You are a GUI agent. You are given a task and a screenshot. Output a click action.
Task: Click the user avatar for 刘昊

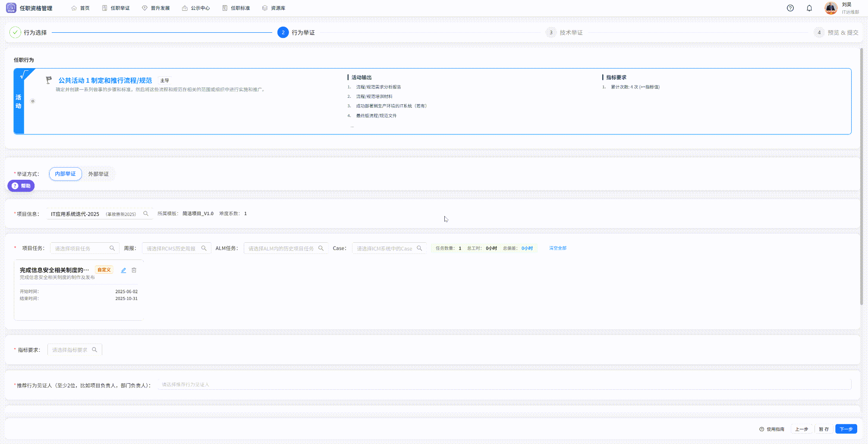click(x=830, y=8)
